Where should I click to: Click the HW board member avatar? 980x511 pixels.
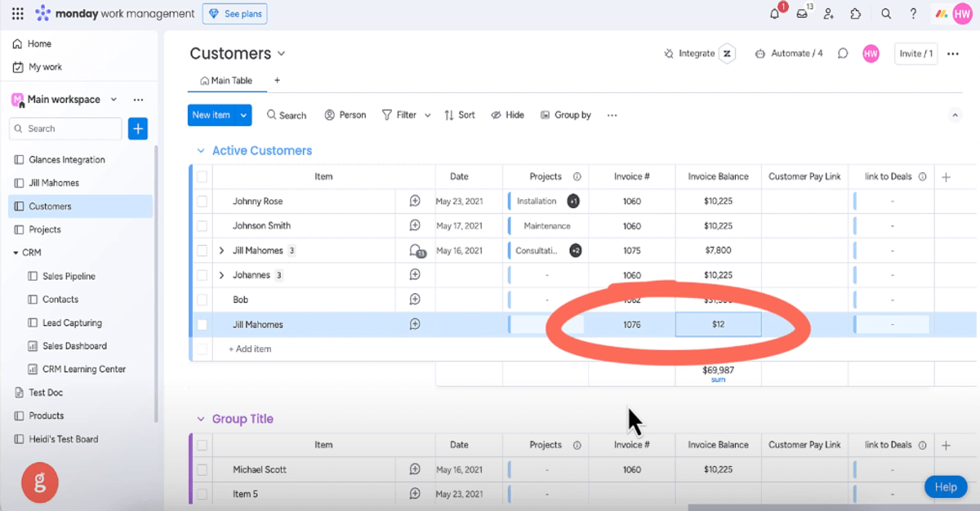tap(871, 53)
